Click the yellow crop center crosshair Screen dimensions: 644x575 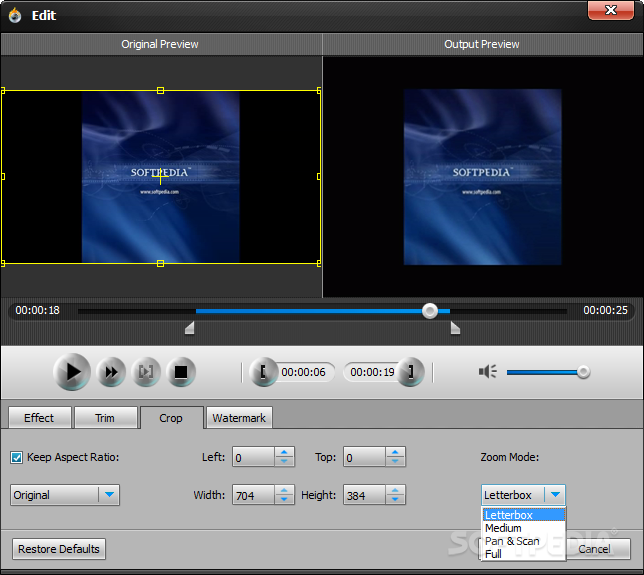(161, 177)
